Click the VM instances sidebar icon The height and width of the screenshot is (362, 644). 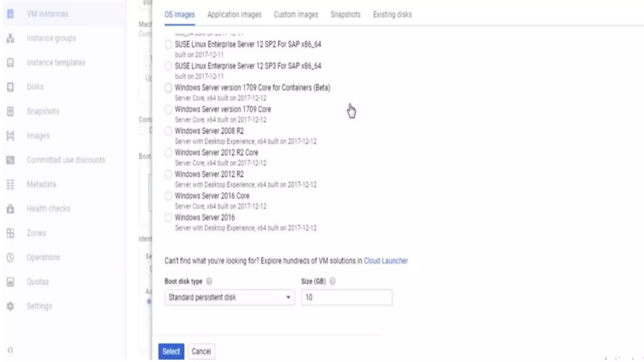pos(10,14)
